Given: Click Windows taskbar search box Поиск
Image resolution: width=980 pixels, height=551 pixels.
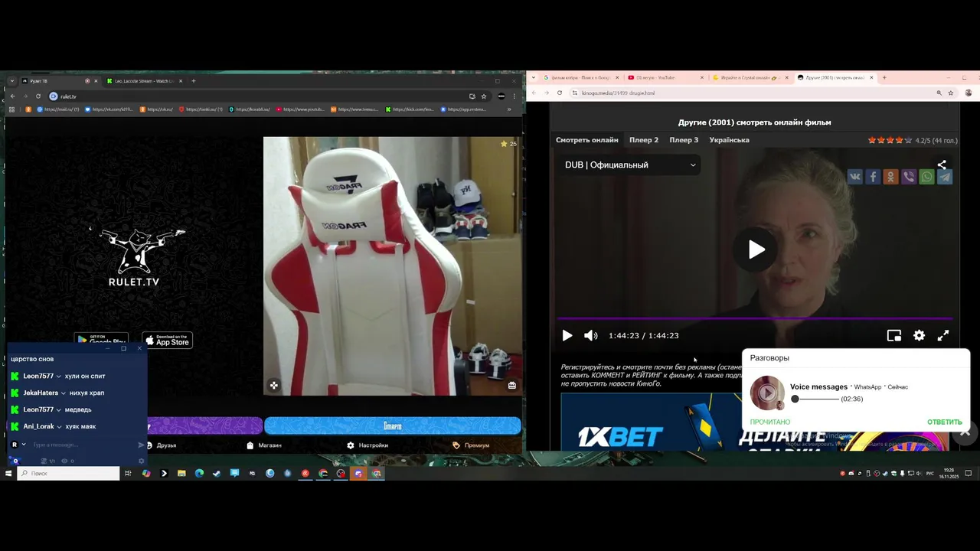Looking at the screenshot, I should pyautogui.click(x=68, y=474).
